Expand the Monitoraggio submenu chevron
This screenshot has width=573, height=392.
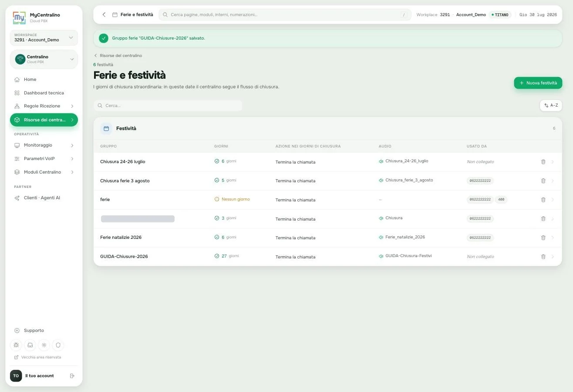point(72,145)
